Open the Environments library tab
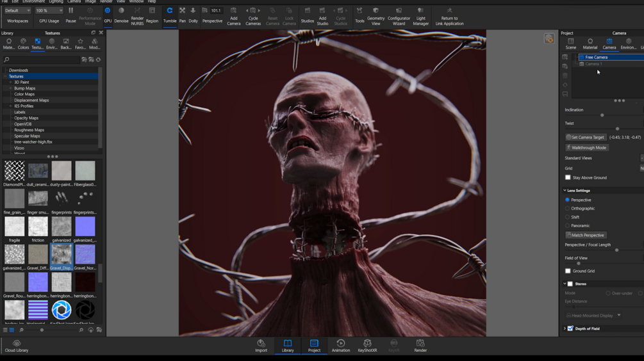The height and width of the screenshot is (361, 644). pyautogui.click(x=52, y=44)
